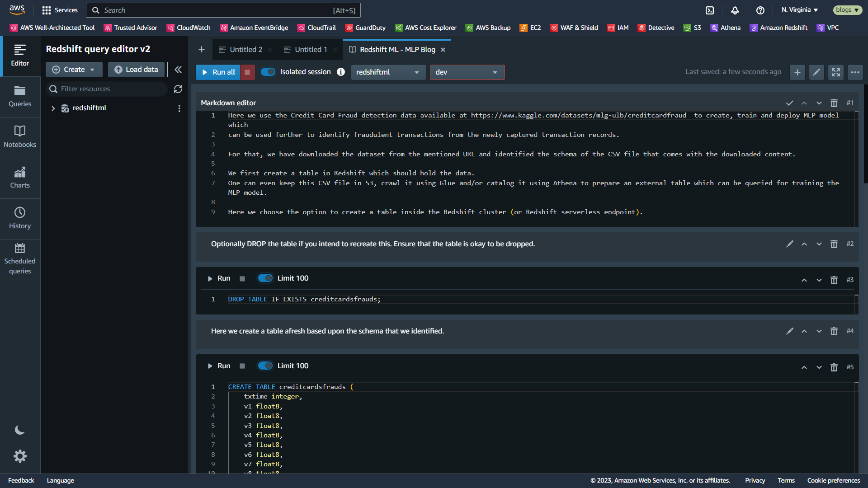
Task: Toggle Limit 100 on cell #3
Action: click(265, 278)
